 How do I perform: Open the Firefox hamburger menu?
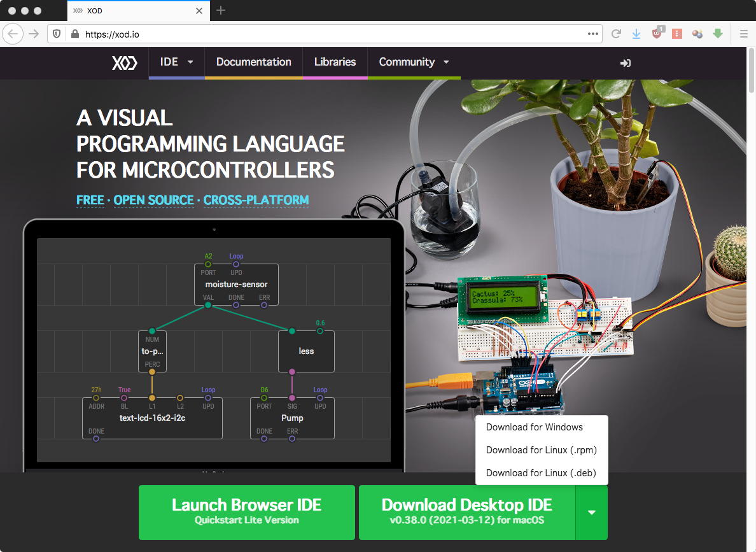click(744, 34)
